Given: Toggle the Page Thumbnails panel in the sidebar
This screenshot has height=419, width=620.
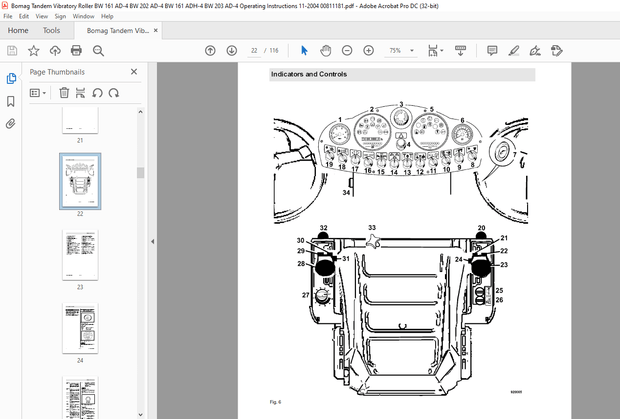Looking at the screenshot, I should coord(11,78).
